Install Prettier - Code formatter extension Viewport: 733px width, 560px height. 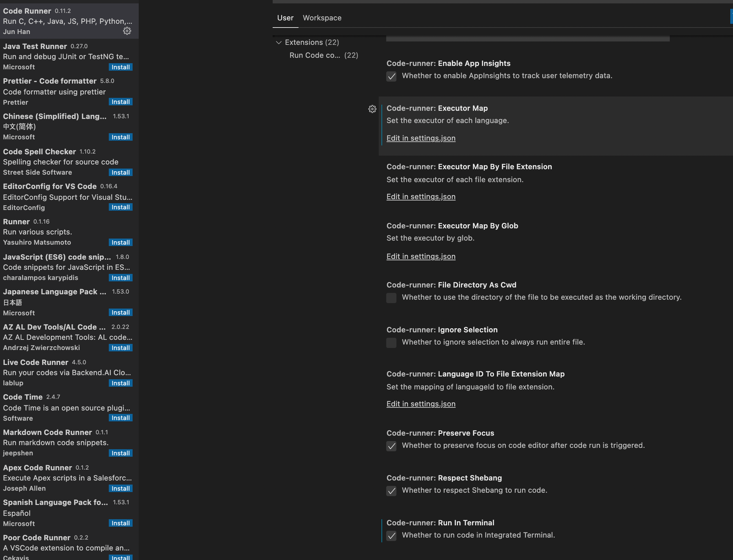120,102
